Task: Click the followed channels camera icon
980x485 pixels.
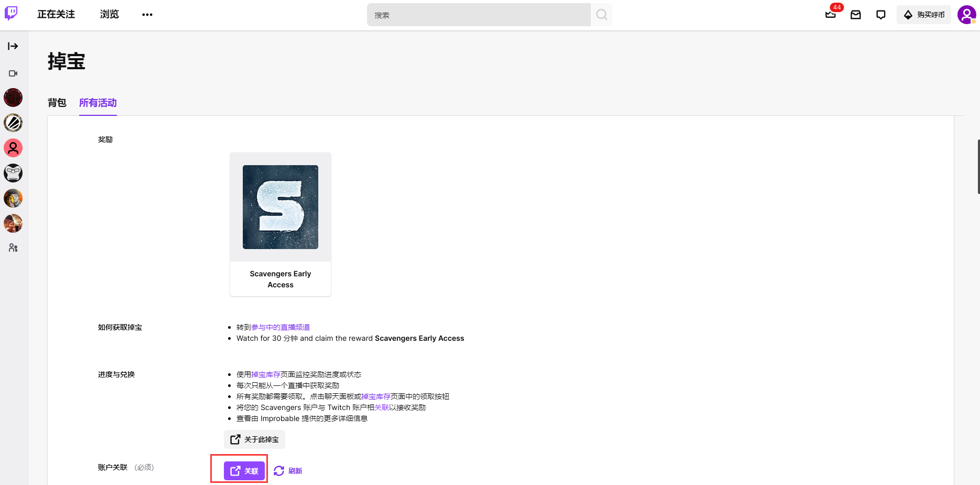Action: [x=13, y=73]
